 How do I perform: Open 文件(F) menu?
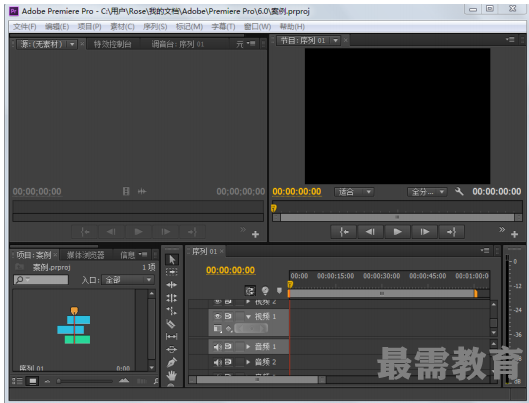pos(25,26)
